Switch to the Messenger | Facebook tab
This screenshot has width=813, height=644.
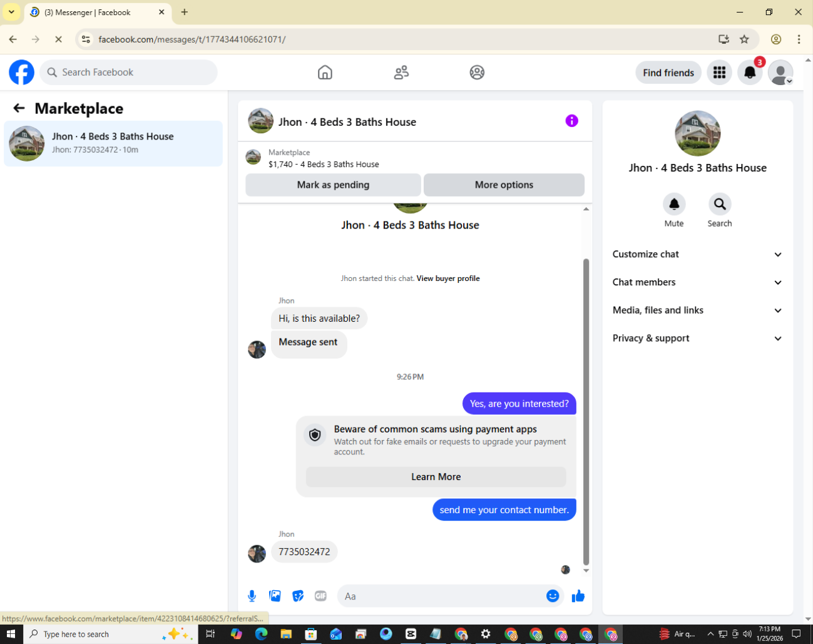click(97, 13)
